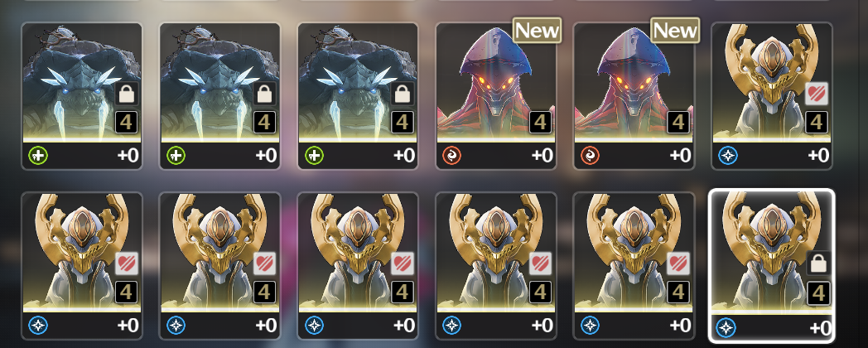Click blue star set icon on top-row golden echo
This screenshot has height=348, width=868.
pos(729,156)
